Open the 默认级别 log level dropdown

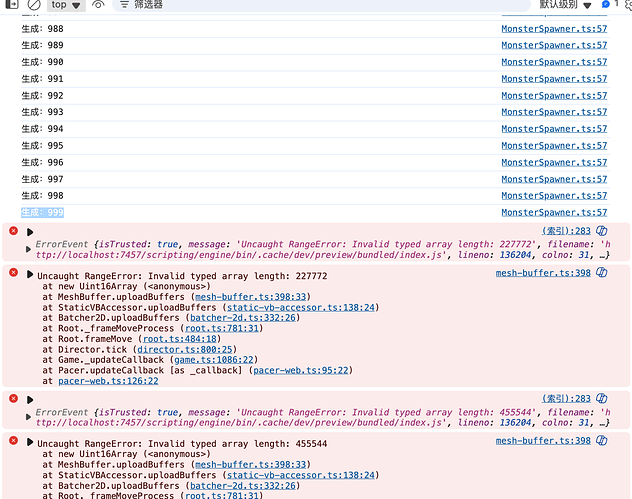[x=565, y=5]
